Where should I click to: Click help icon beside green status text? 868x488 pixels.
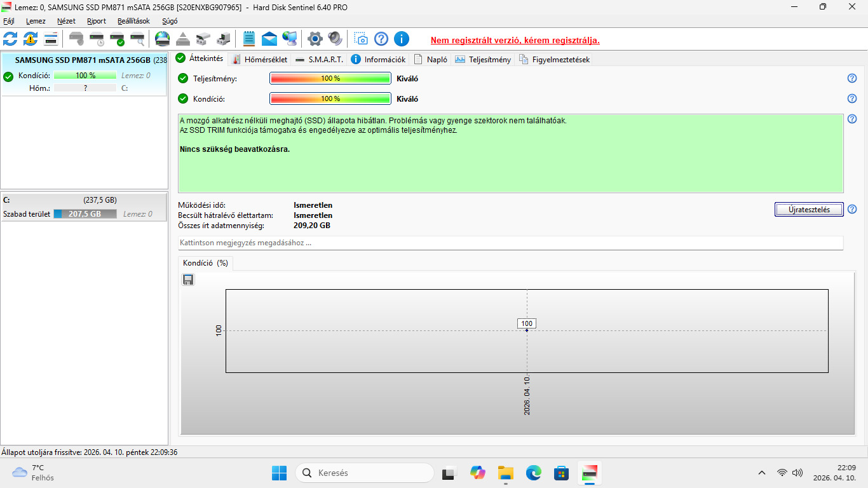[x=852, y=119]
